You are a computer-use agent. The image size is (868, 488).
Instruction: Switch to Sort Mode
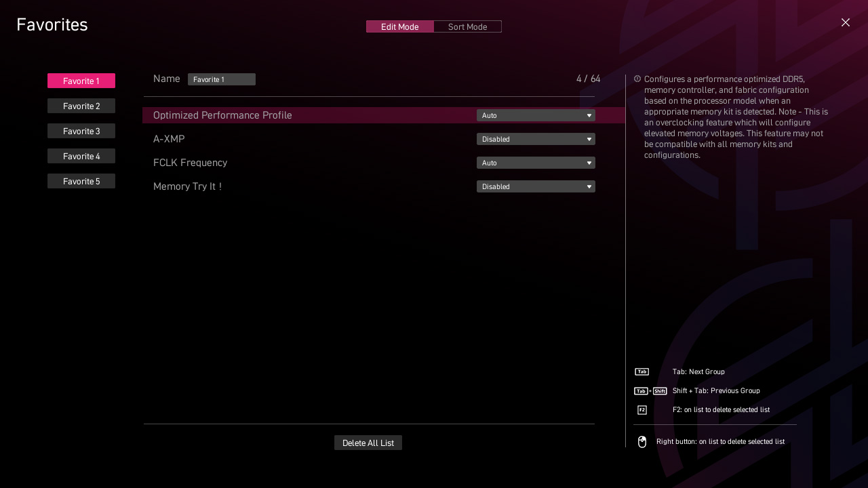[467, 26]
